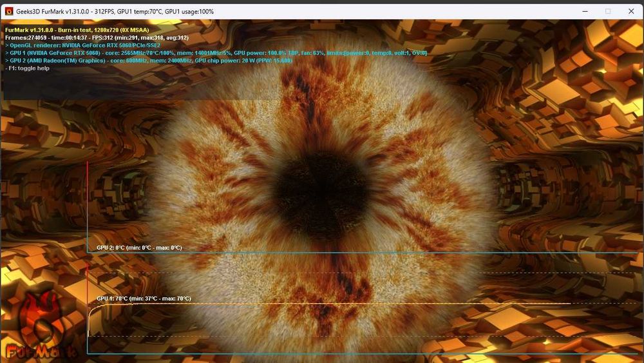This screenshot has height=363, width=644.
Task: Click the FurMark app icon in title bar
Action: pos(8,12)
